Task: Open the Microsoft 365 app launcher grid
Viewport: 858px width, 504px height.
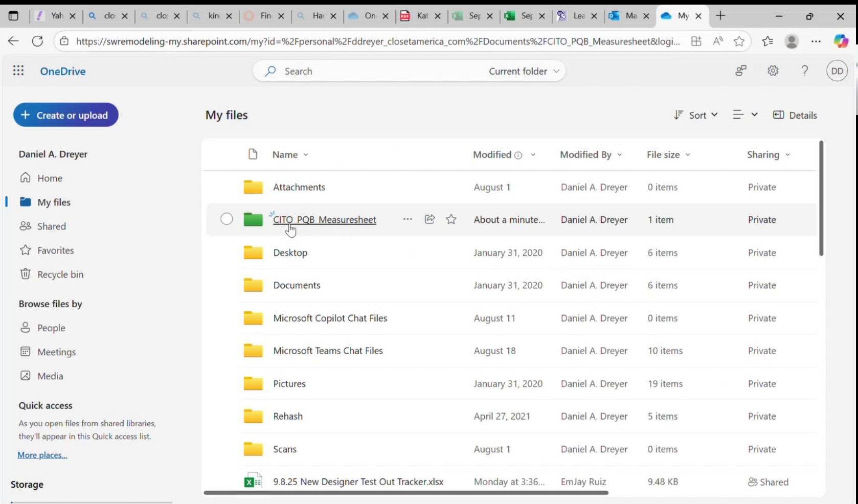Action: (18, 71)
